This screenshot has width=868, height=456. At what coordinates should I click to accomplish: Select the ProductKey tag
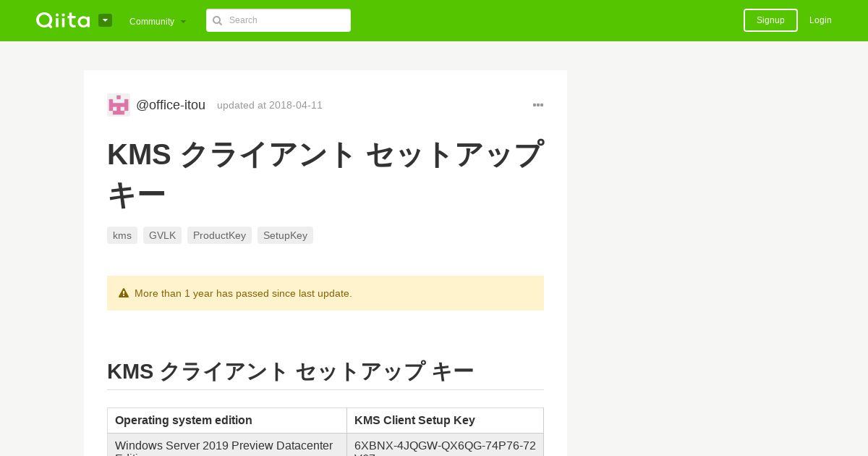click(x=219, y=235)
